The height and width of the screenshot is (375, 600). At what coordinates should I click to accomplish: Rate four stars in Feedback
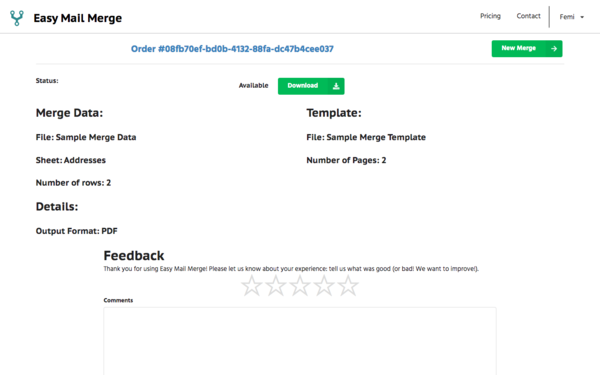[x=324, y=285]
